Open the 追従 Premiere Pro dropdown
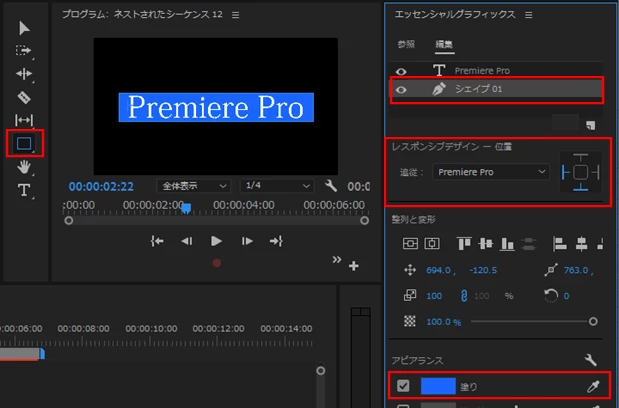This screenshot has width=619, height=408. point(491,172)
